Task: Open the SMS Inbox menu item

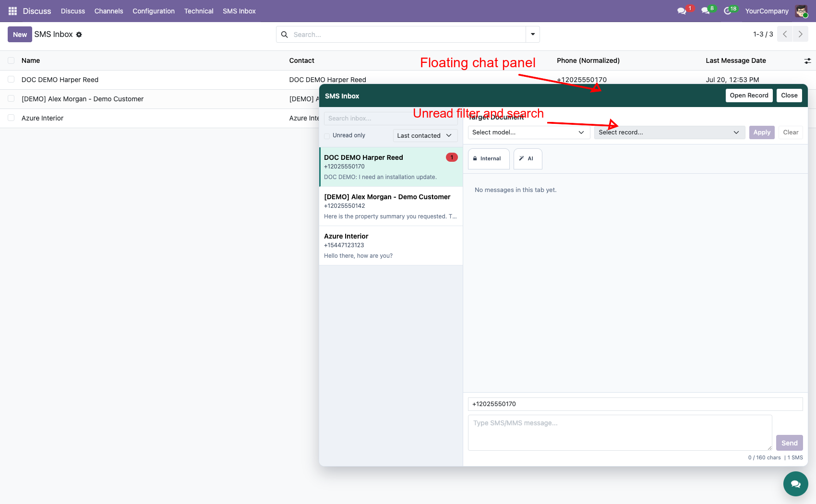Action: (239, 11)
